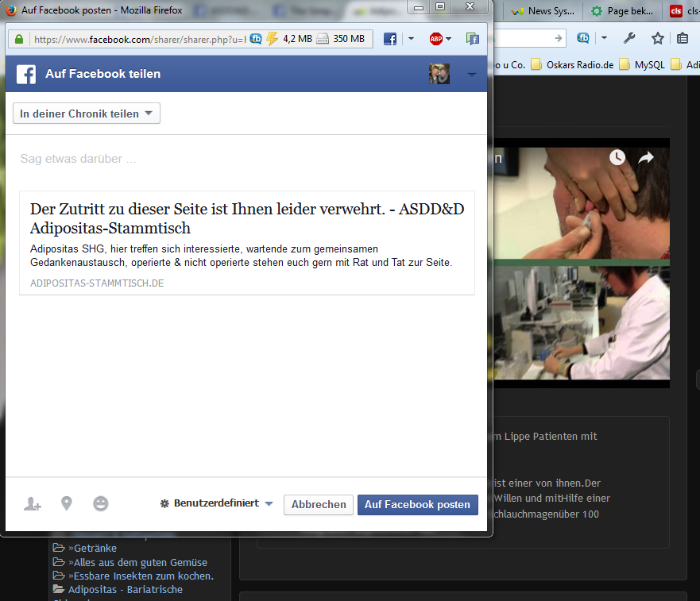Viewport: 700px width, 601px height.
Task: Switch to 'News Sys...' browser tab
Action: (x=543, y=10)
